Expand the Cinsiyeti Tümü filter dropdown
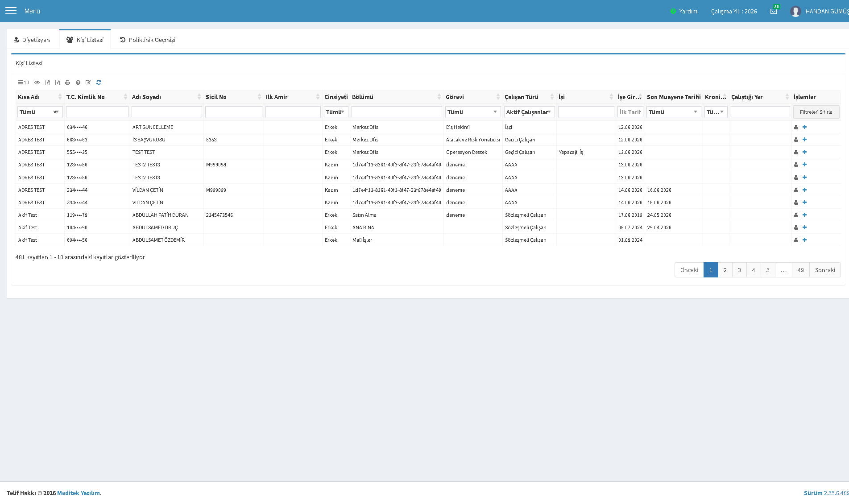The height and width of the screenshot is (504, 849). [x=336, y=112]
